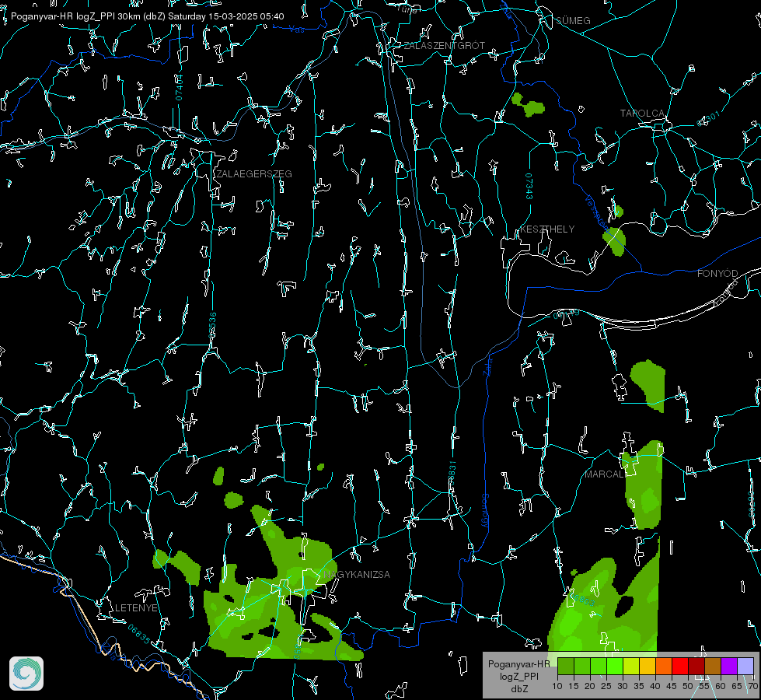Click the TAPOLCA city label
This screenshot has width=761, height=700.
[x=643, y=114]
